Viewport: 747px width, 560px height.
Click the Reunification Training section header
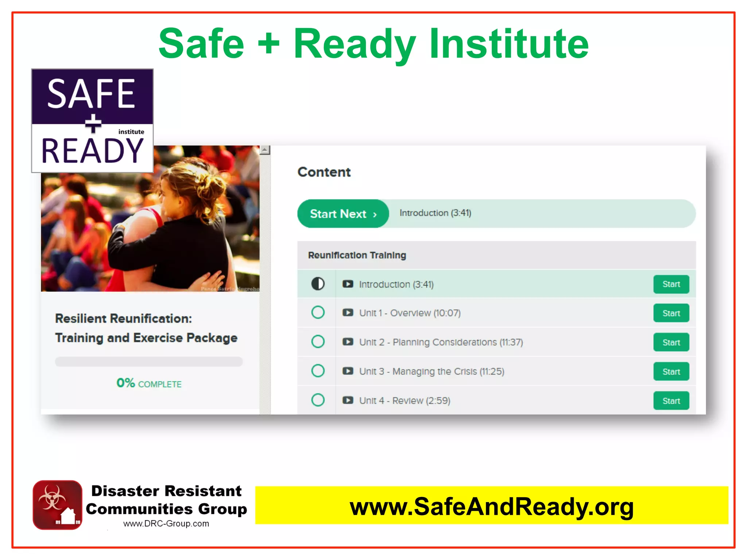496,255
